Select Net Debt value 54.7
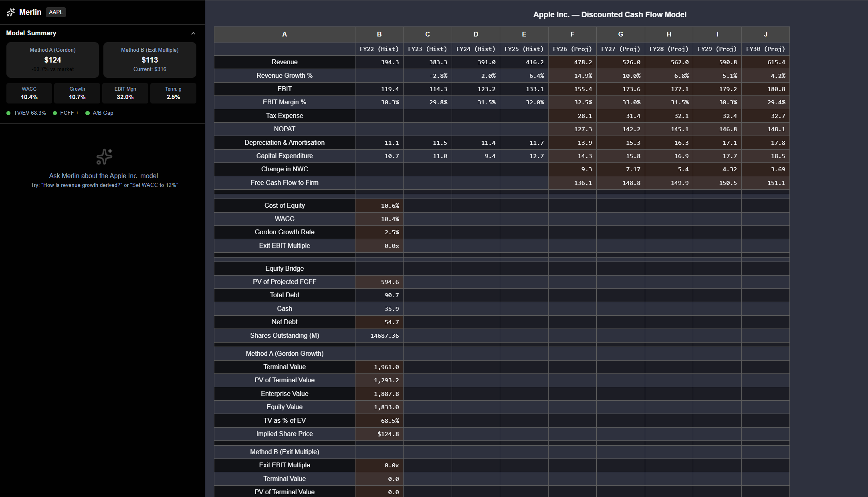This screenshot has height=497, width=868. [x=379, y=322]
